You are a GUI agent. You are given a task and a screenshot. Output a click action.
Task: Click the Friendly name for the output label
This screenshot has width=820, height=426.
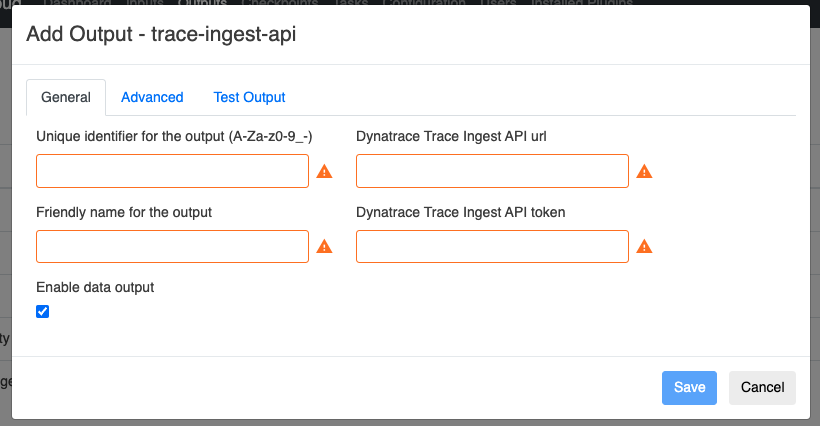124,212
